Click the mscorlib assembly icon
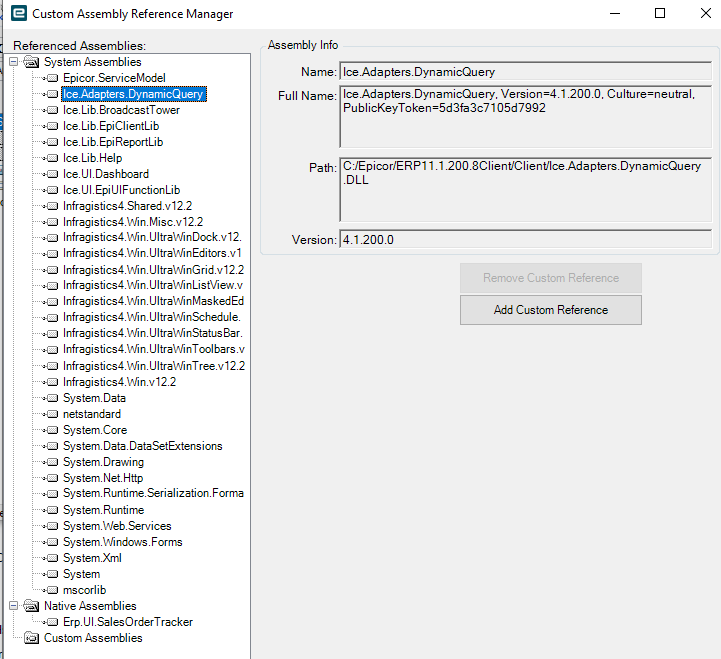The width and height of the screenshot is (721, 659). [x=52, y=590]
